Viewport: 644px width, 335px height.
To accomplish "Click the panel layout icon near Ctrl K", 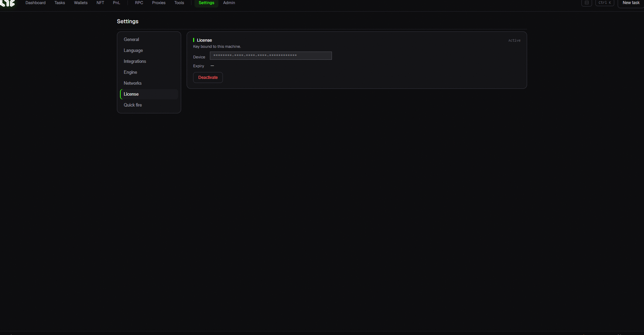I will [587, 3].
